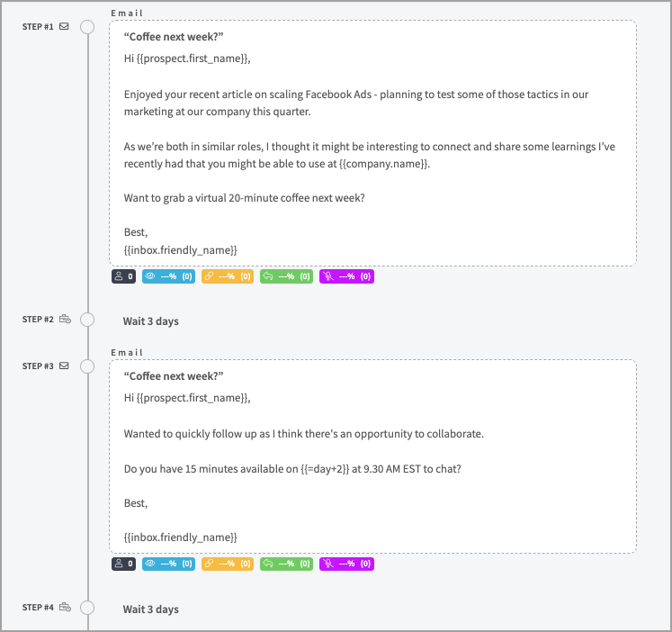The height and width of the screenshot is (632, 672).
Task: Click Step #3 blue open-rate eye badge
Action: 168,564
